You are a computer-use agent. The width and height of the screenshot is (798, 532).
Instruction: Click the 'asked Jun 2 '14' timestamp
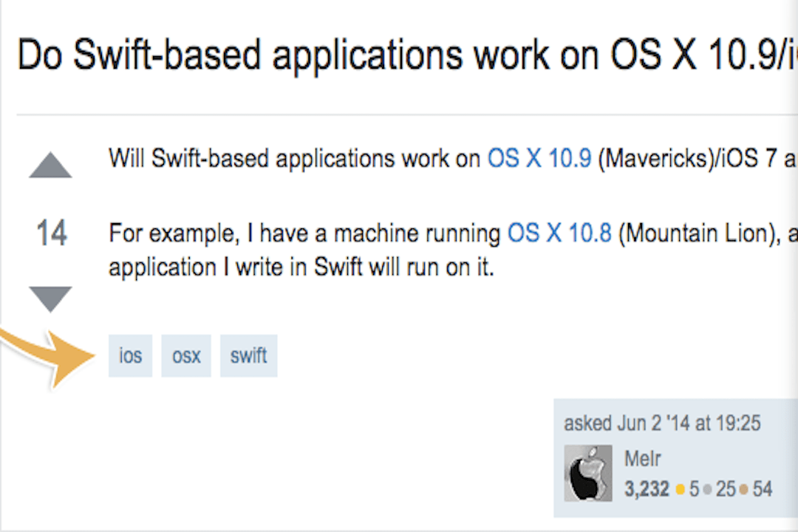coord(662,423)
